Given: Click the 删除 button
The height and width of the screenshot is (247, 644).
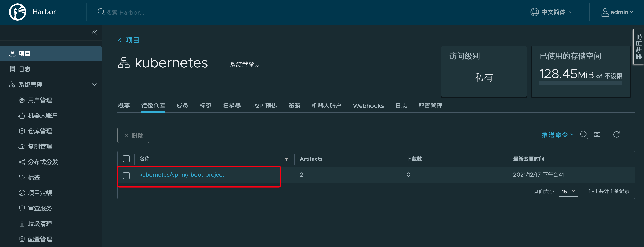Looking at the screenshot, I should tap(133, 135).
